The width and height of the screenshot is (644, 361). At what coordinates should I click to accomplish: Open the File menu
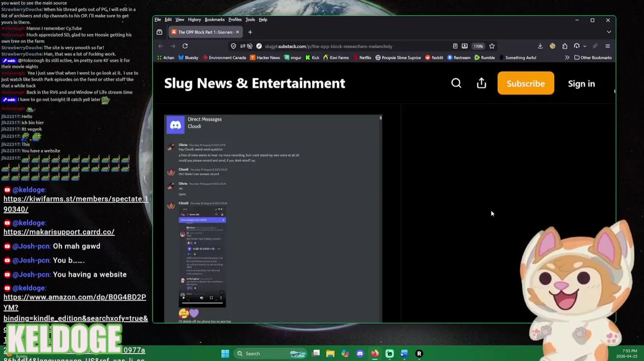[x=158, y=20]
